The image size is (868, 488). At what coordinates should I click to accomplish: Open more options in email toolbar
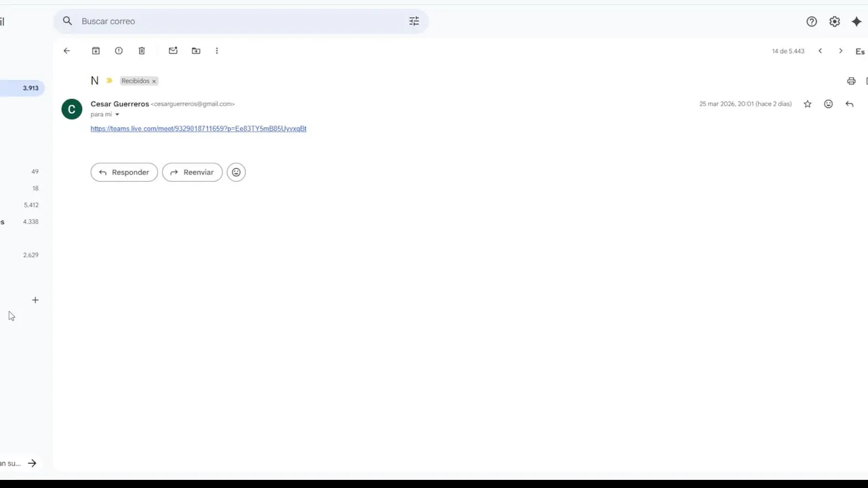pos(217,51)
